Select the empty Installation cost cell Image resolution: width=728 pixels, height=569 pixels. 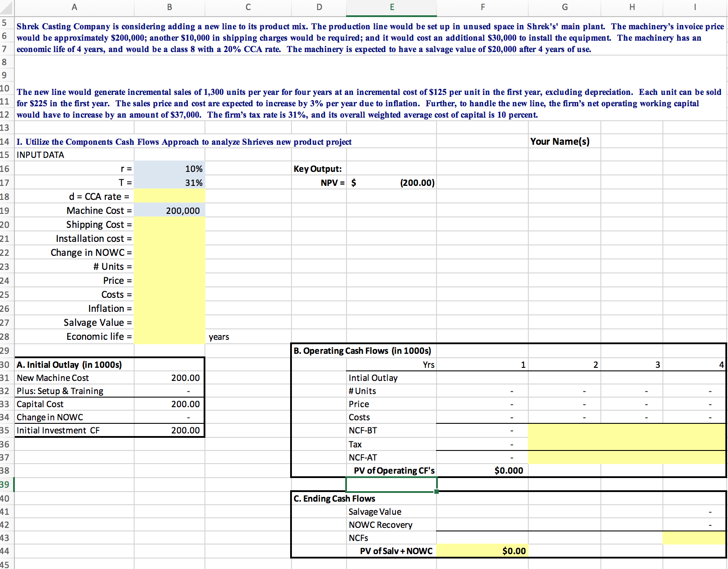click(x=170, y=239)
